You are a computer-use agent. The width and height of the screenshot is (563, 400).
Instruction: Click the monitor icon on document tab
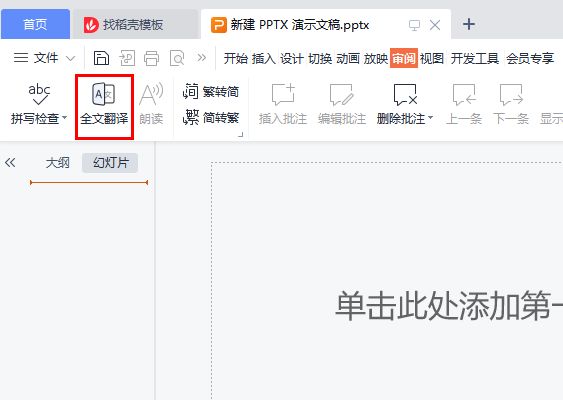click(x=414, y=25)
